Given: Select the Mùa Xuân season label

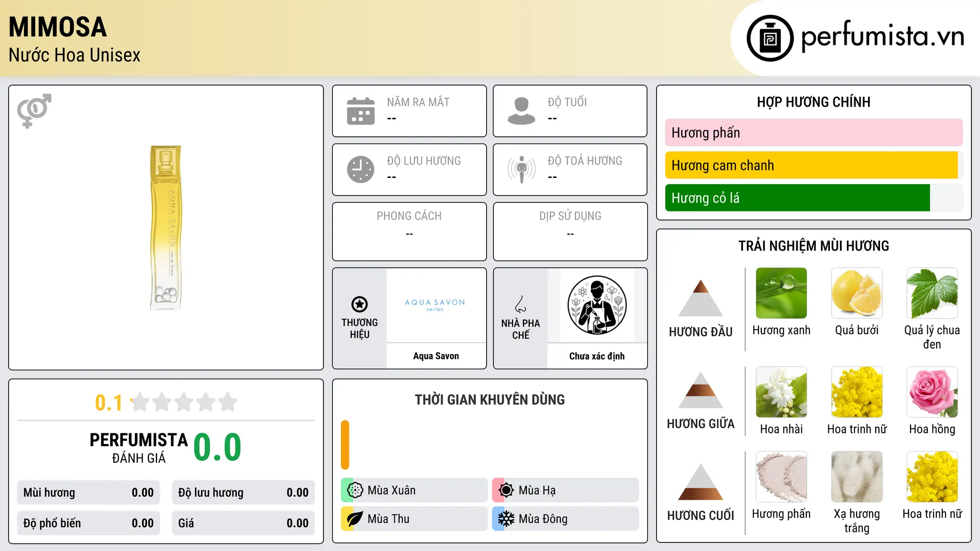Looking at the screenshot, I should pyautogui.click(x=391, y=490).
